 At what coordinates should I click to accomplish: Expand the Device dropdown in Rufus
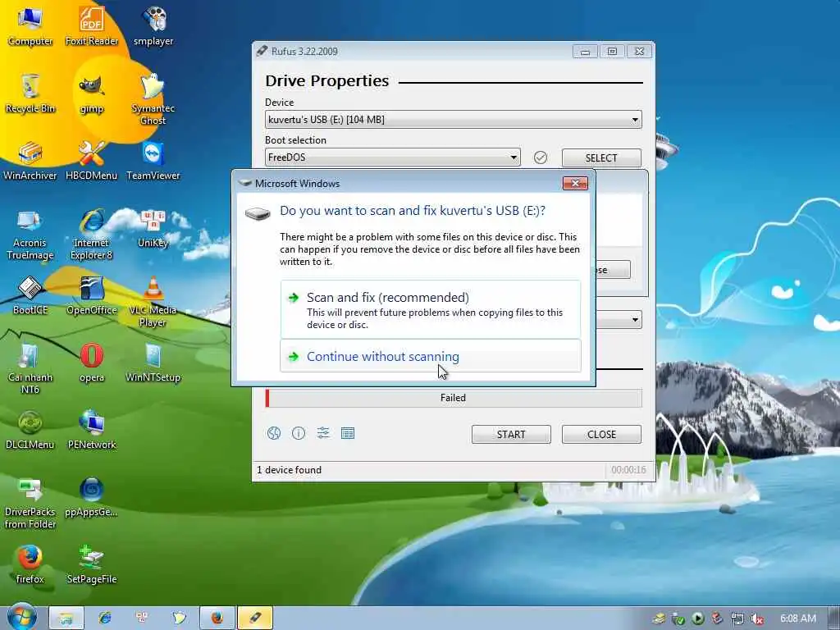(x=453, y=120)
